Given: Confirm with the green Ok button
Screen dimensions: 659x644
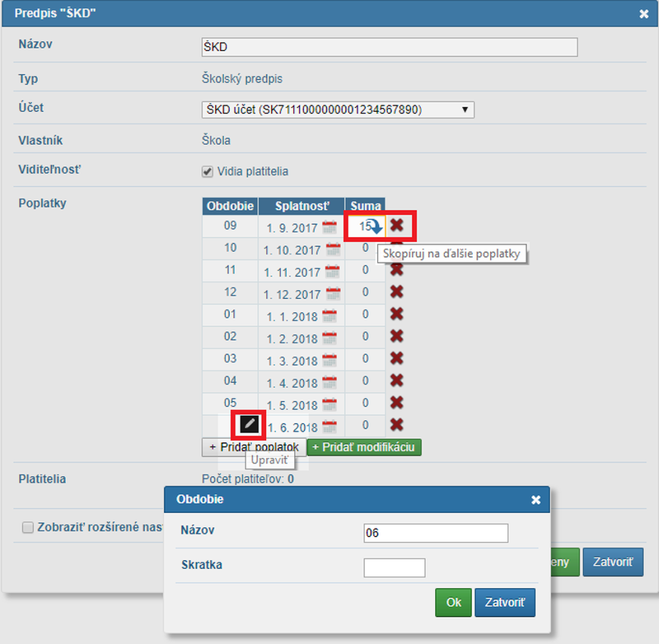Looking at the screenshot, I should click(x=453, y=602).
